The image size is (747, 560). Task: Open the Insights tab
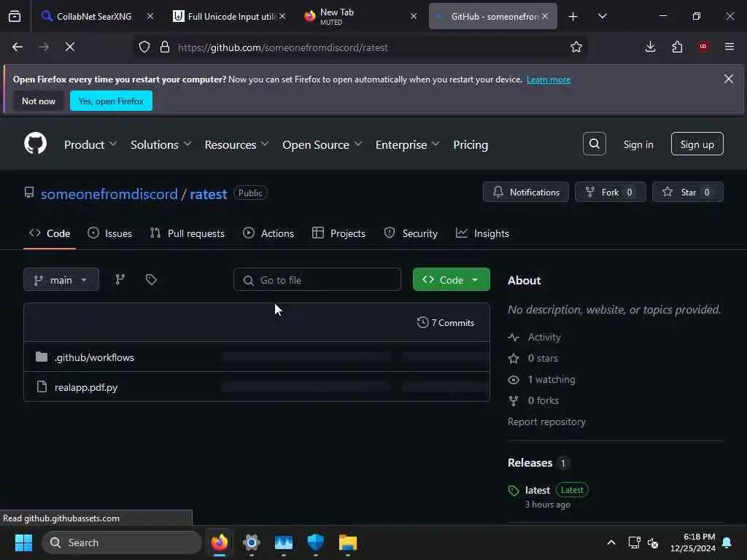(x=483, y=233)
